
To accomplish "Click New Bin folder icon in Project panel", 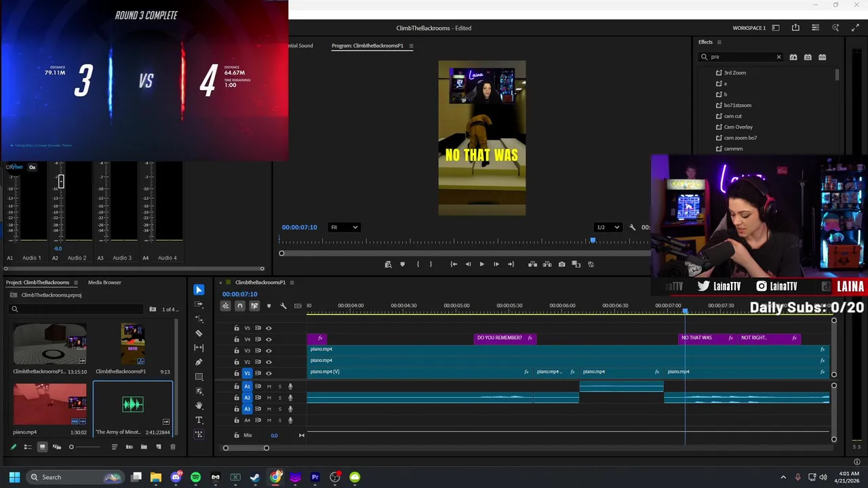I will [144, 447].
